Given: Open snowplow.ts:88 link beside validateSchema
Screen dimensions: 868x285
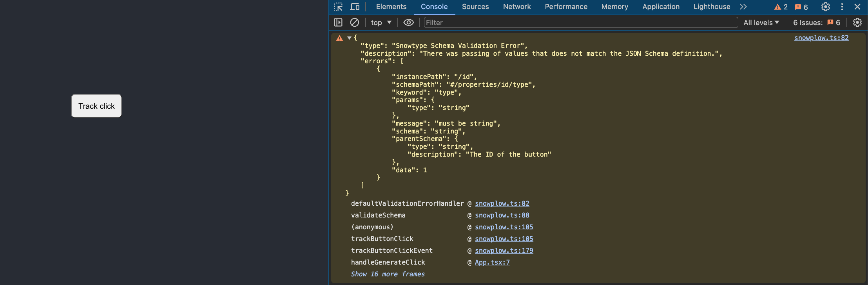Looking at the screenshot, I should coord(502,215).
